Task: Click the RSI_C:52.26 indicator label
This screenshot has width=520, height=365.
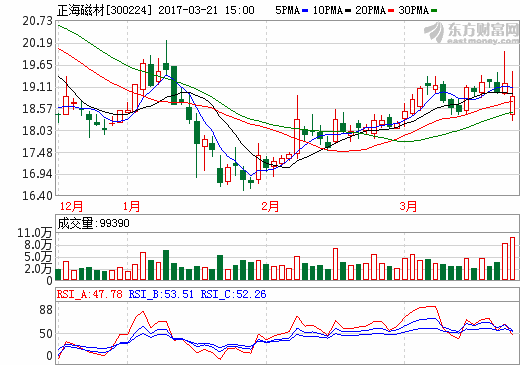Action: 233,294
